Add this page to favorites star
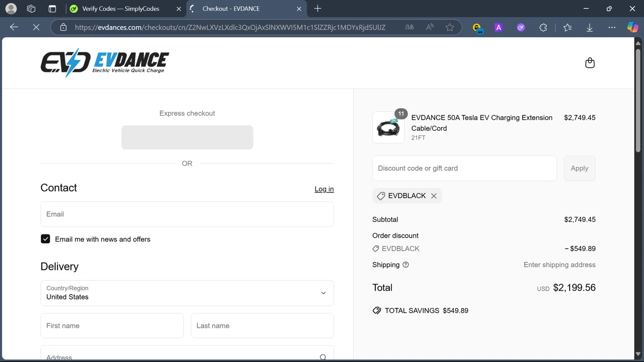644x362 pixels. pos(450,27)
